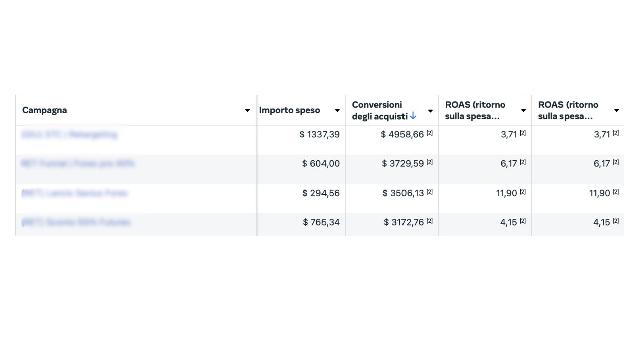Click the 3,71 value in the last ROAS column
644x362 pixels.
point(602,135)
